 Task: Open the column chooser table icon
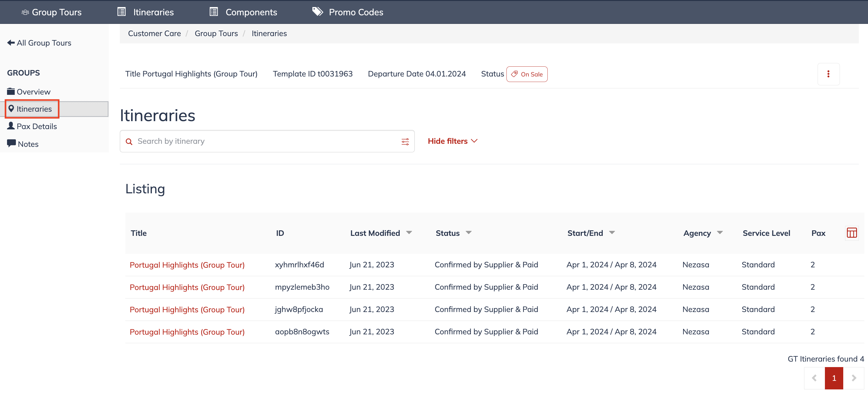coord(852,233)
